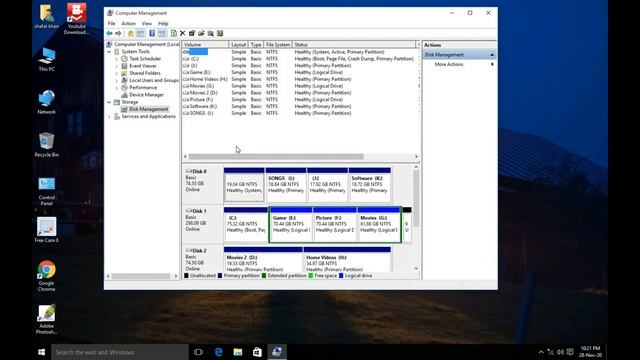The height and width of the screenshot is (360, 640).
Task: Select the (C:) volume row
Action: (x=301, y=59)
